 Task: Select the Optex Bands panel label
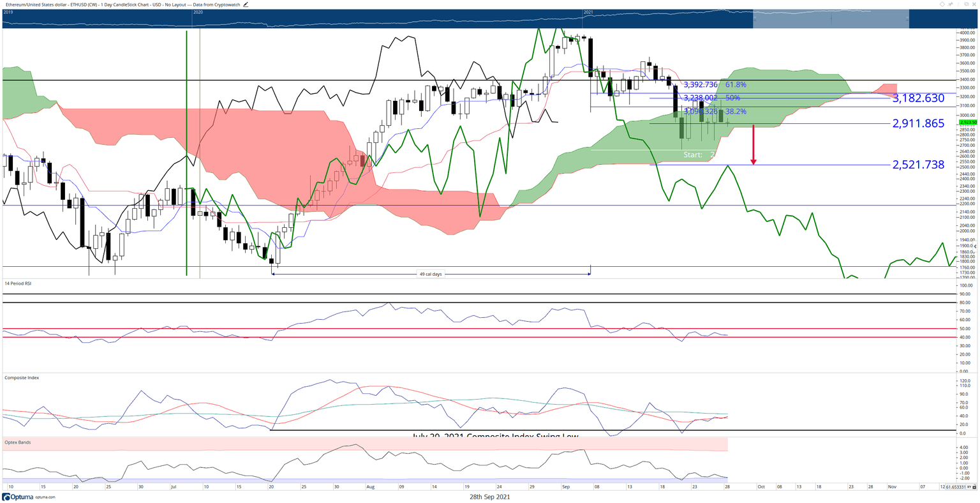pyautogui.click(x=18, y=442)
